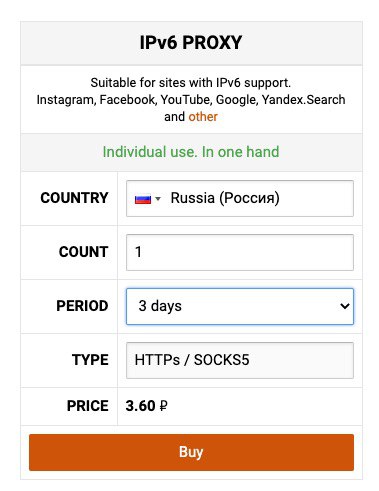
Task: Click the PRICE label
Action: 88,406
